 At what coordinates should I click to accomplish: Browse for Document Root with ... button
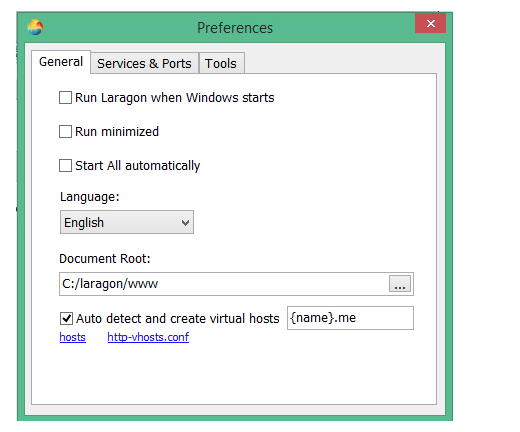click(x=400, y=284)
